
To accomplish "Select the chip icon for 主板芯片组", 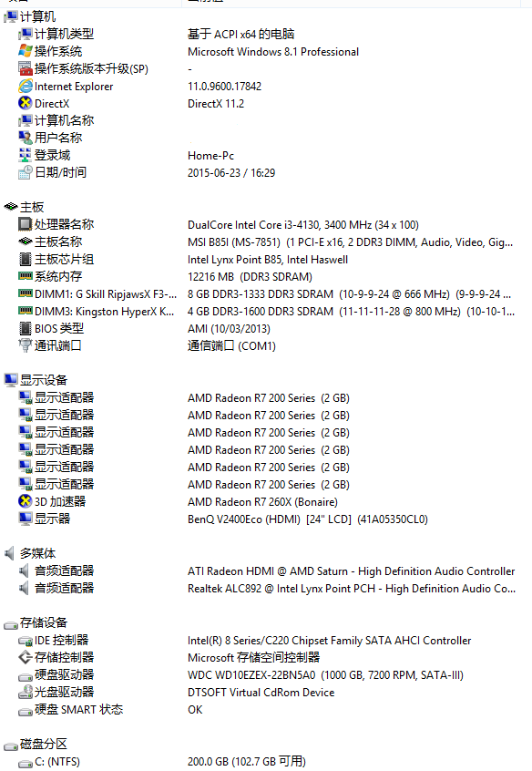I will [x=26, y=259].
